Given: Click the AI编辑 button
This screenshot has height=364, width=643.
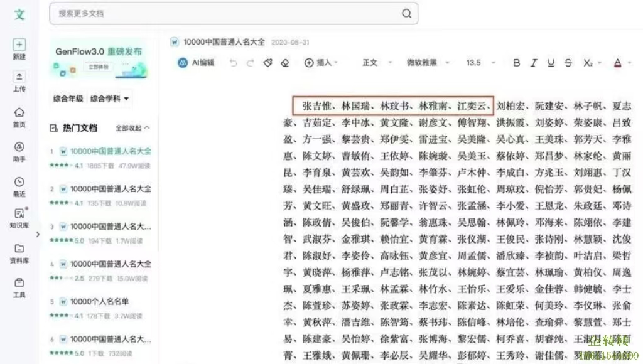Looking at the screenshot, I should point(196,63).
